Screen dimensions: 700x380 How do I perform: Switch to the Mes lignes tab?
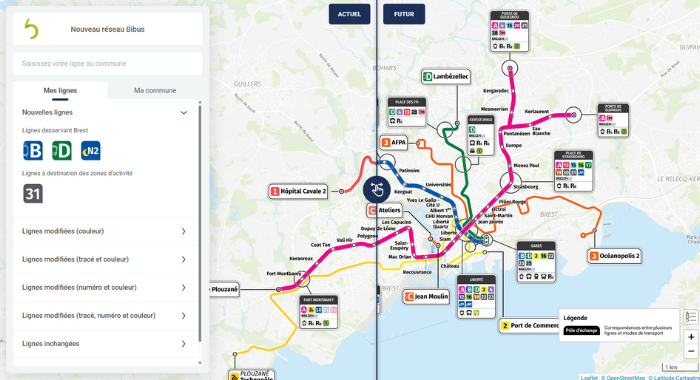[x=60, y=91]
